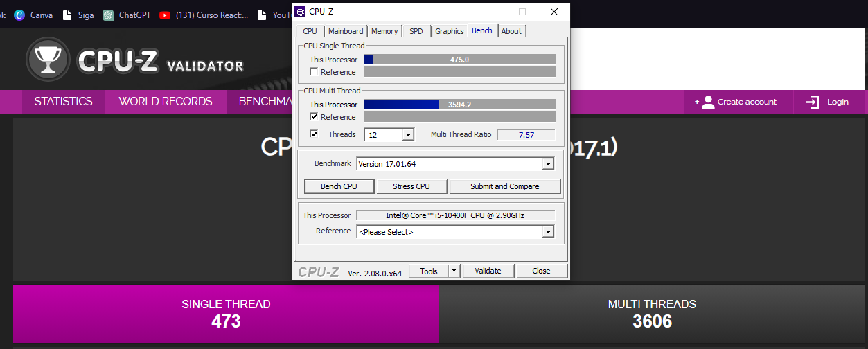Viewport: 868px width, 349px height.
Task: Click the Create account person icon
Action: click(x=707, y=102)
